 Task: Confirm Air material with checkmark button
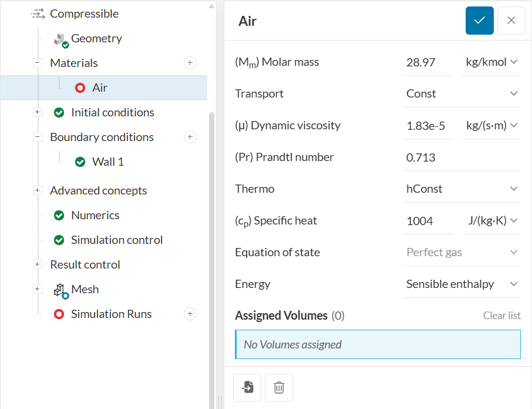pyautogui.click(x=479, y=21)
